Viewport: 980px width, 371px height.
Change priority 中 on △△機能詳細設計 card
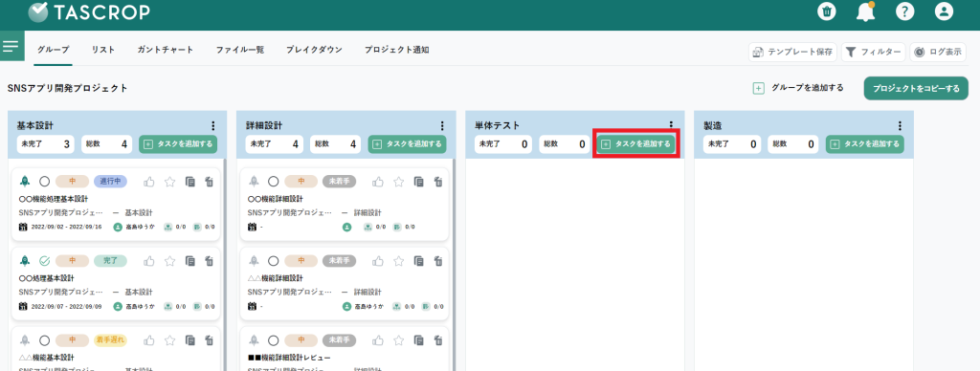point(301,260)
